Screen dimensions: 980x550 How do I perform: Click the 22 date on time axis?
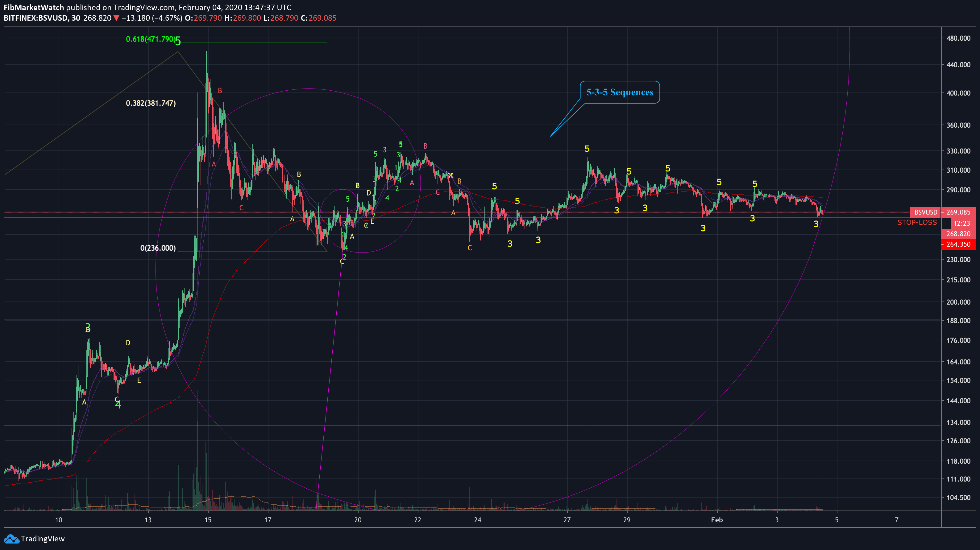point(418,519)
